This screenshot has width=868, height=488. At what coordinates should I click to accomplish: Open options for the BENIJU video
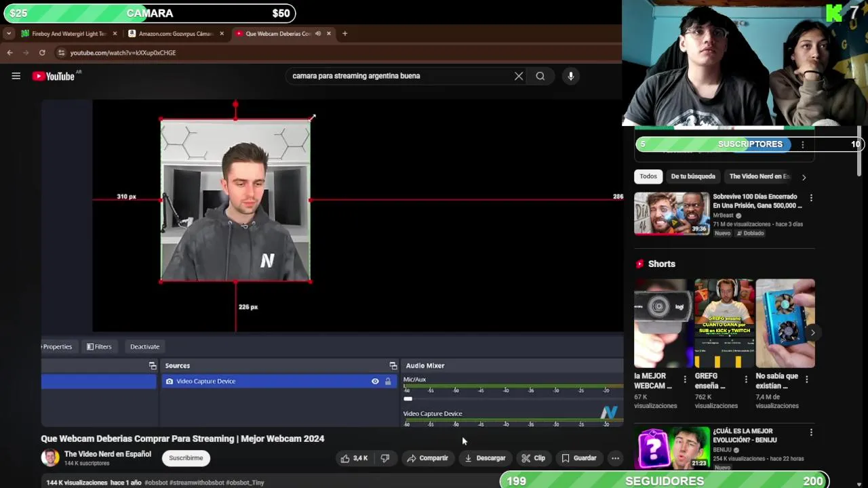(811, 432)
